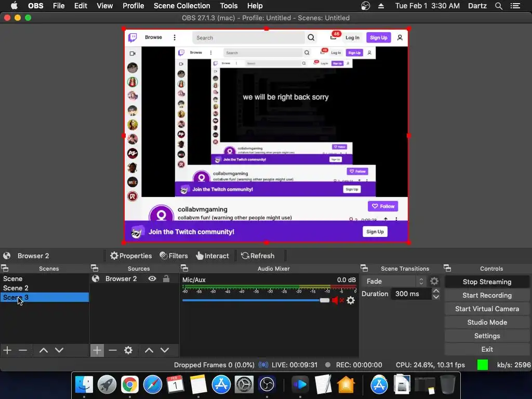Click Twitch search field in preview
532x399 pixels.
point(249,37)
